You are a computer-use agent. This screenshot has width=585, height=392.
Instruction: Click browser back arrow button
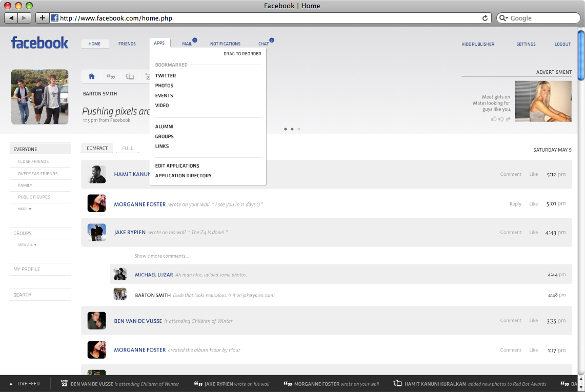pos(11,18)
